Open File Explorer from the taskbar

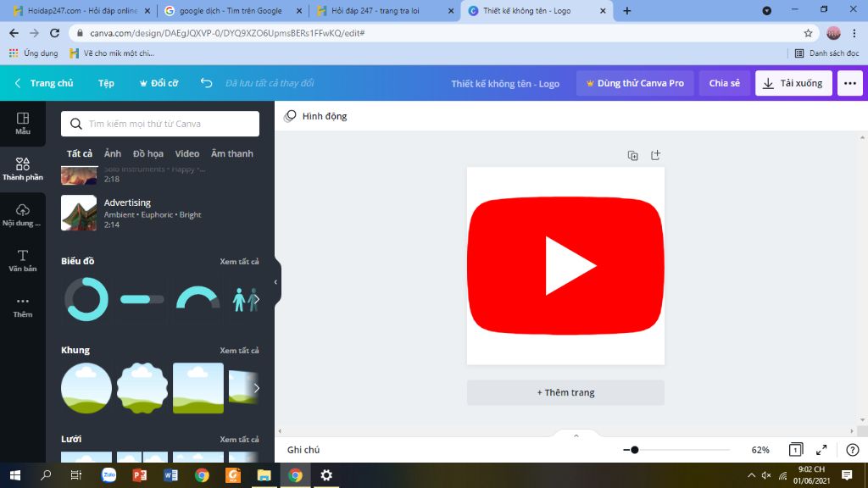coord(264,475)
